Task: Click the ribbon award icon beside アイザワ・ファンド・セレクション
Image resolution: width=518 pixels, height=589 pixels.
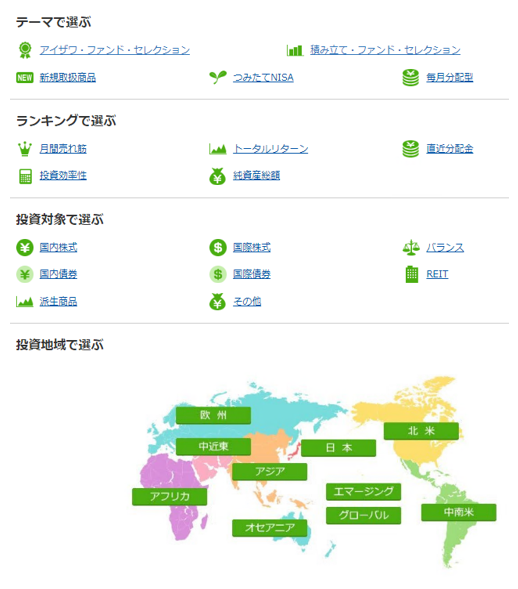Action: click(x=25, y=50)
